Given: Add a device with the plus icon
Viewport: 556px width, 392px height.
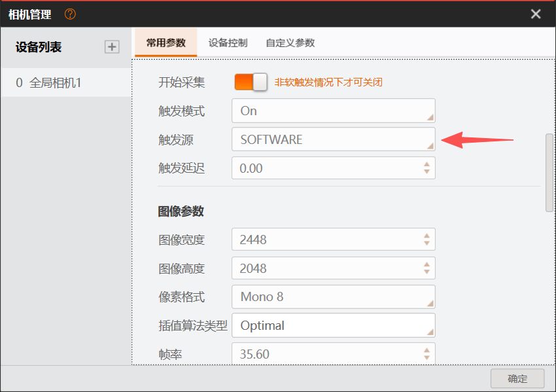Looking at the screenshot, I should [x=113, y=46].
